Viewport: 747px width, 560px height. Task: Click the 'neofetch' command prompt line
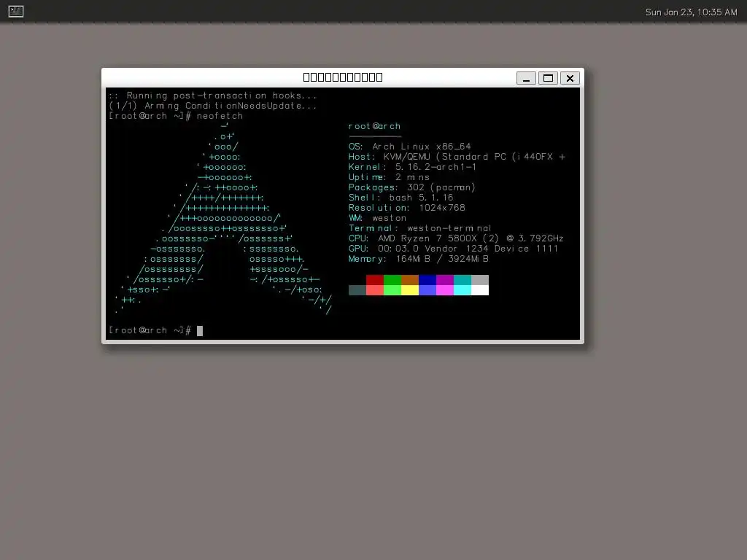(176, 116)
